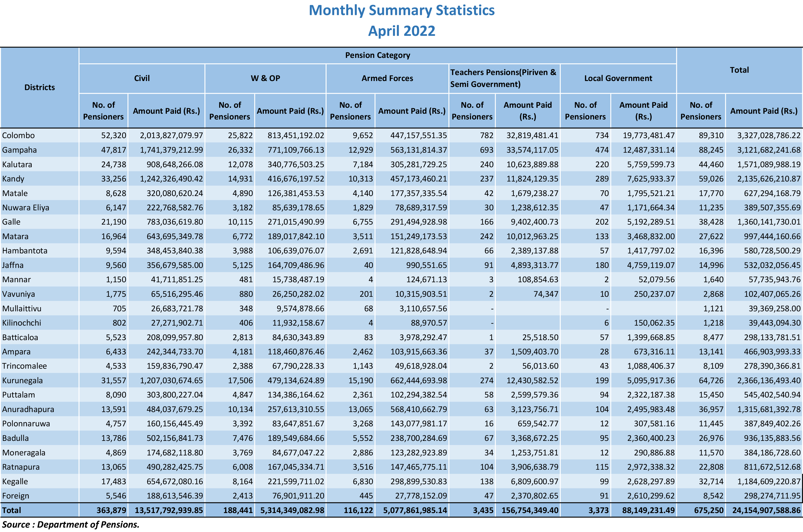This screenshot has width=803, height=532.
Task: Select the Hambantota district label
Action: click(x=25, y=251)
